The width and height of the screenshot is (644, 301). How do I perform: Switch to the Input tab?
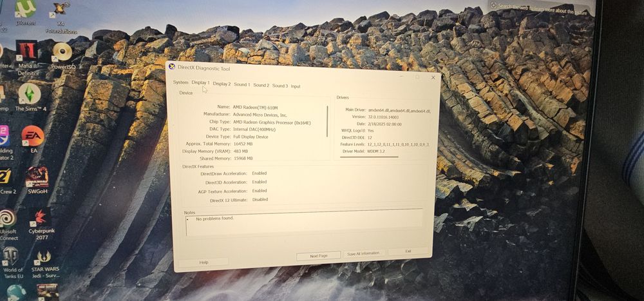point(296,86)
